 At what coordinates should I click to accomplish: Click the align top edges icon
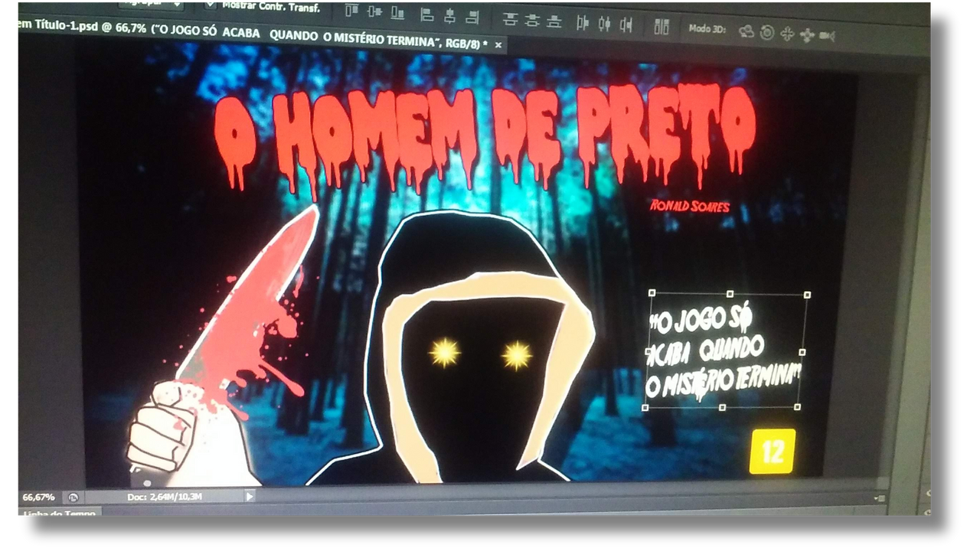tap(352, 11)
